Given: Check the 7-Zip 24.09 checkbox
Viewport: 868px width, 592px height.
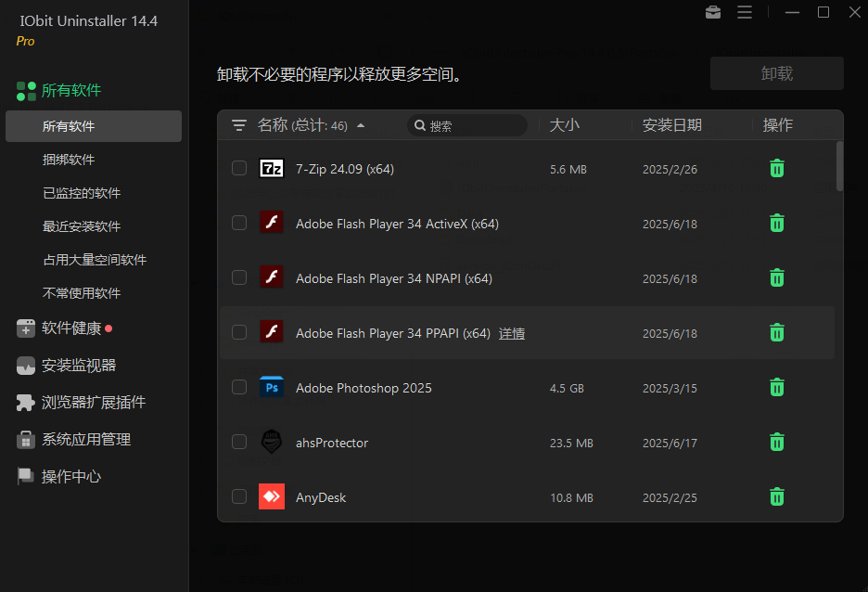Looking at the screenshot, I should tap(239, 168).
